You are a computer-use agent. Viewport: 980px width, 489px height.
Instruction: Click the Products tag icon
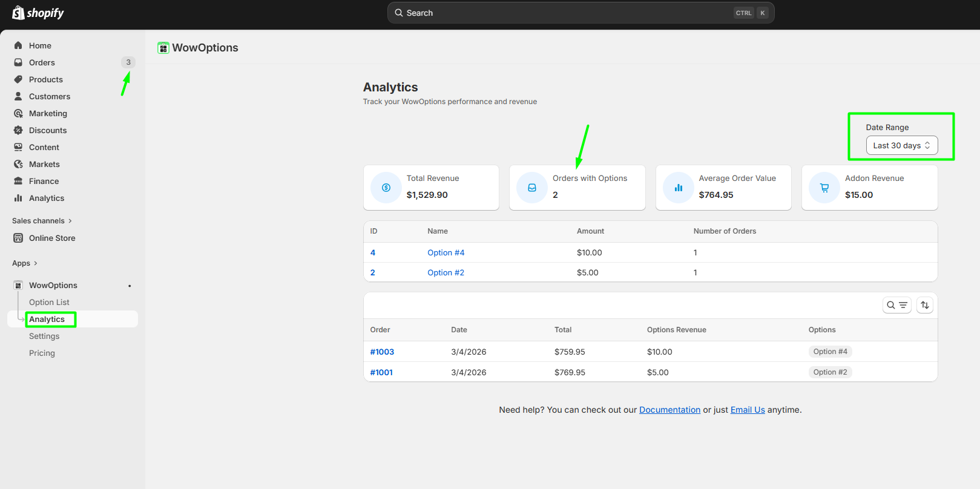point(18,79)
